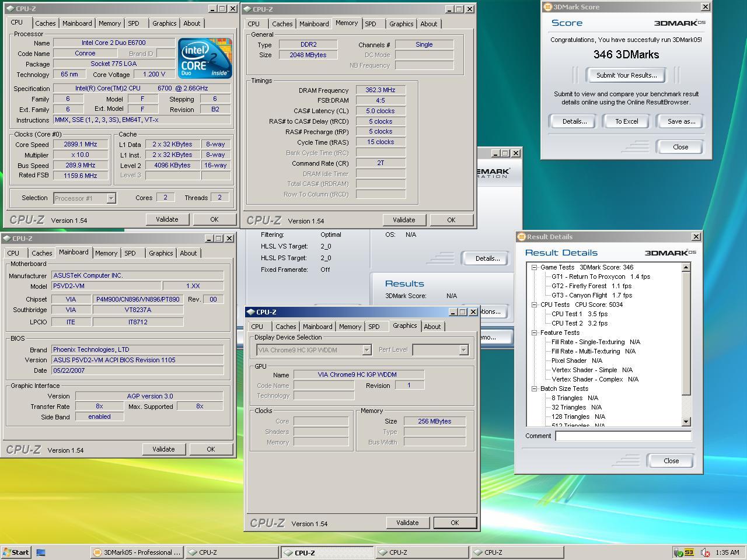
Task: Click Submit Your Results button
Action: point(626,75)
